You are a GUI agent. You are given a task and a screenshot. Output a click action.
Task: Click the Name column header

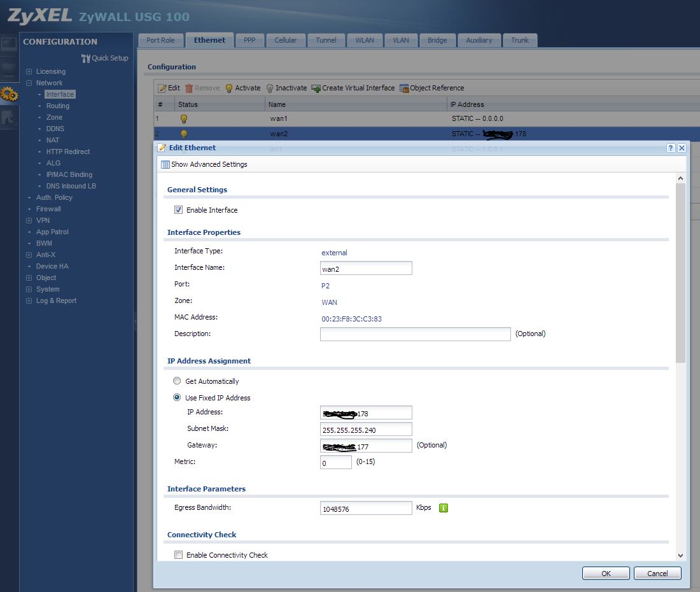coord(356,104)
